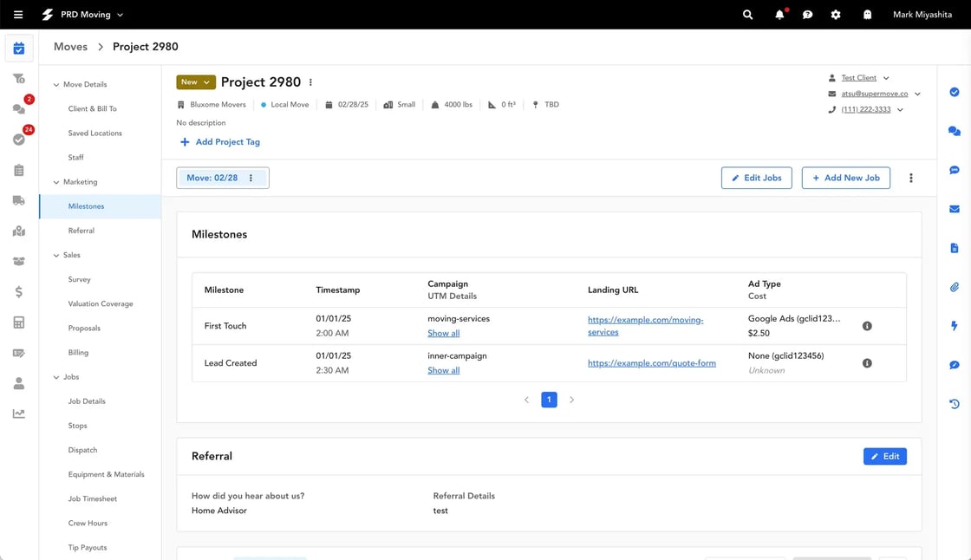Screen dimensions: 971x560
Task: Open the history clock icon in right panel
Action: (x=955, y=404)
